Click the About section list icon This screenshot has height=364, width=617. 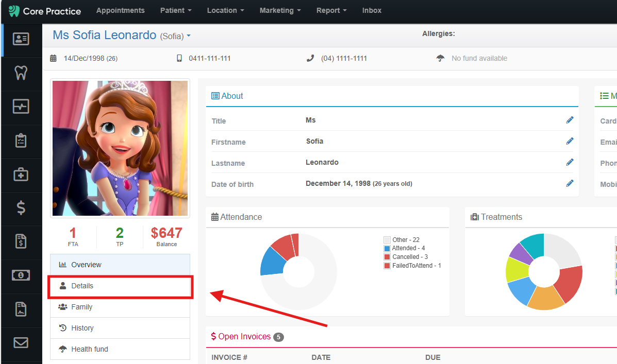(215, 96)
